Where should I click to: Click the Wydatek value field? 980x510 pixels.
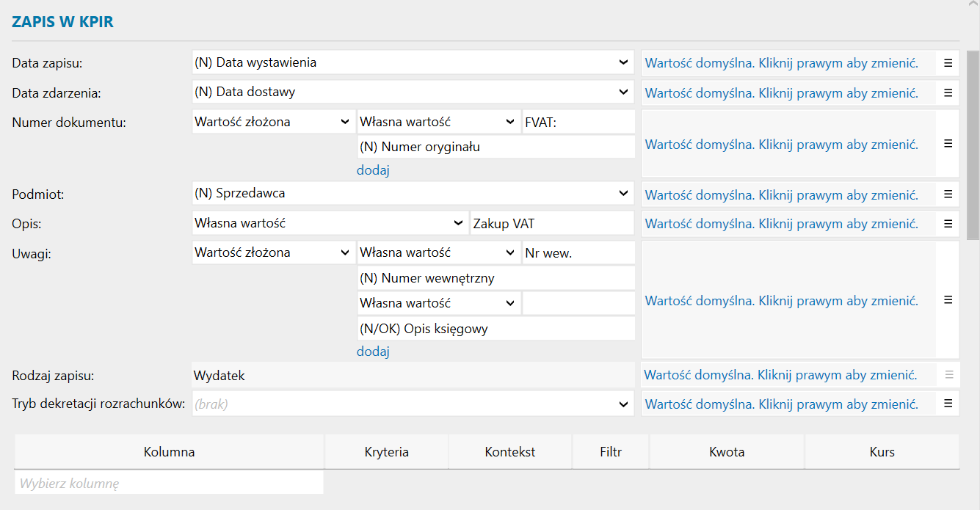click(413, 375)
